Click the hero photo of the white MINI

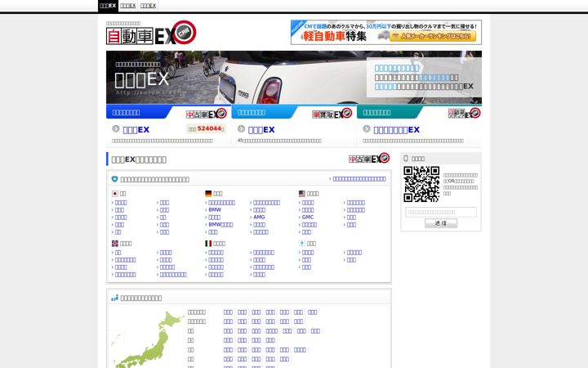coord(294,78)
